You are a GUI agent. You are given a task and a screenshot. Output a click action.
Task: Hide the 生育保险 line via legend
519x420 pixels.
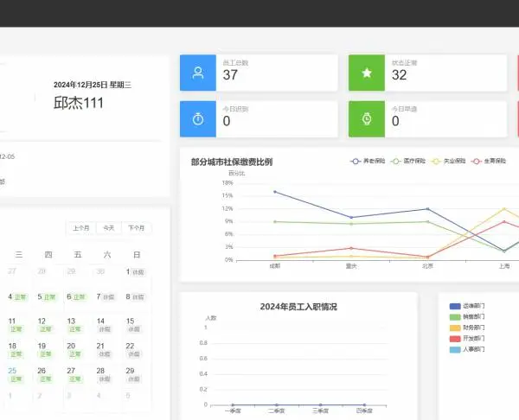(489, 161)
